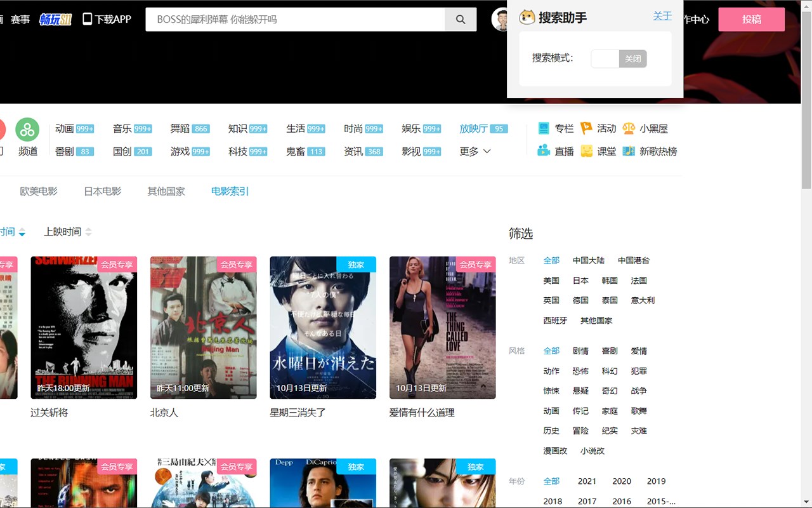The image size is (812, 508).
Task: Open the 游戏 category
Action: 180,151
